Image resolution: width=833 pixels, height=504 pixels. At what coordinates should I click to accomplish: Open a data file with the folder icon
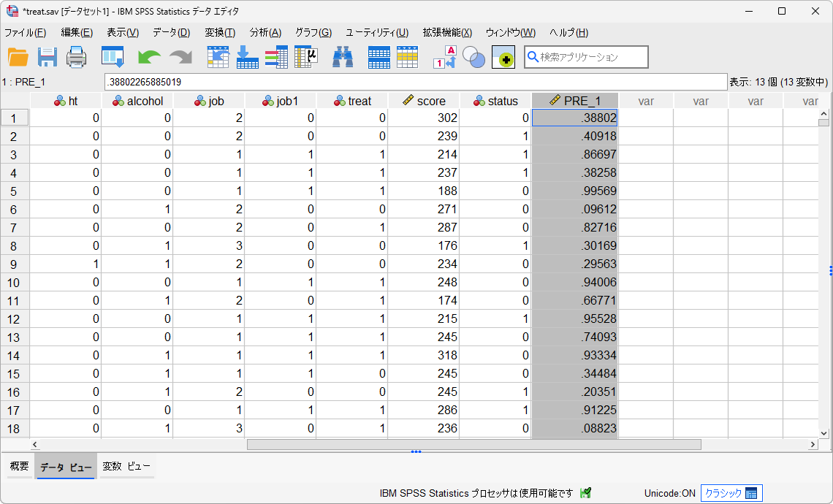18,57
